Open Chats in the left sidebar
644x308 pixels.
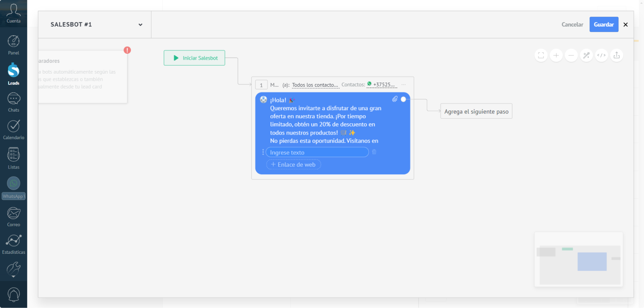click(x=14, y=102)
